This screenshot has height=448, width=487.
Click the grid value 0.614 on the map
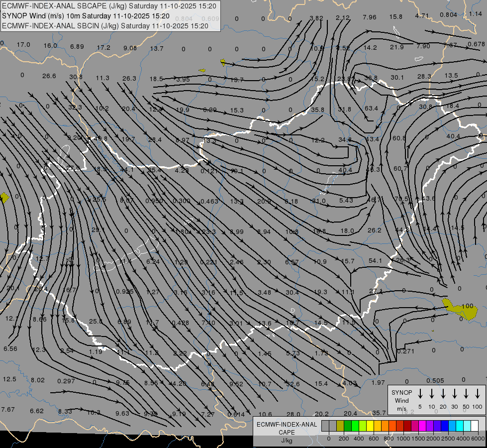click(236, 414)
